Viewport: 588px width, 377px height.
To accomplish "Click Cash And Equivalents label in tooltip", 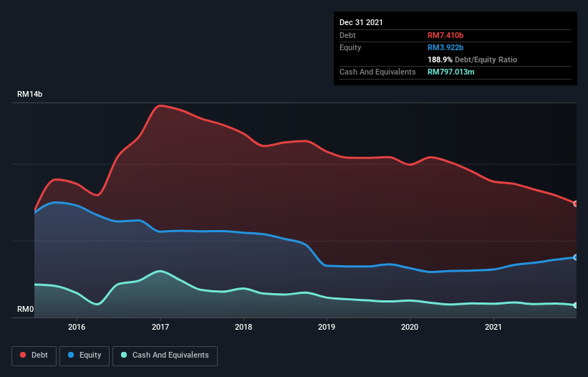I will pos(377,72).
